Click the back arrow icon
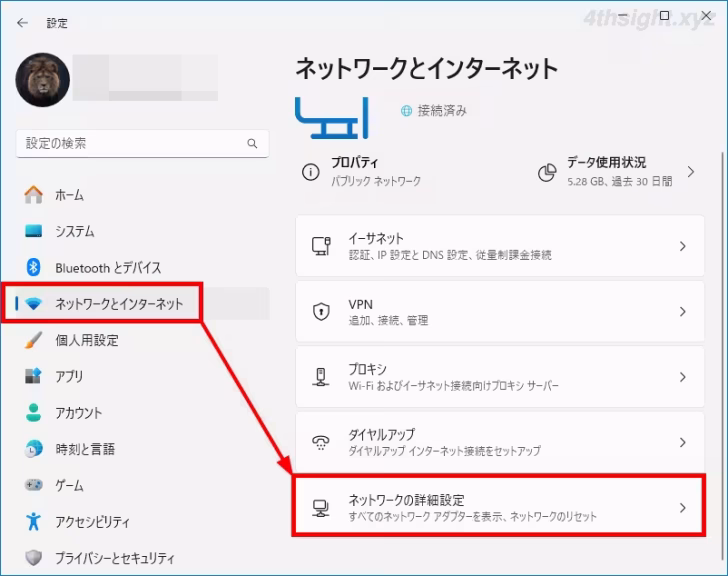The image size is (728, 576). [22, 23]
